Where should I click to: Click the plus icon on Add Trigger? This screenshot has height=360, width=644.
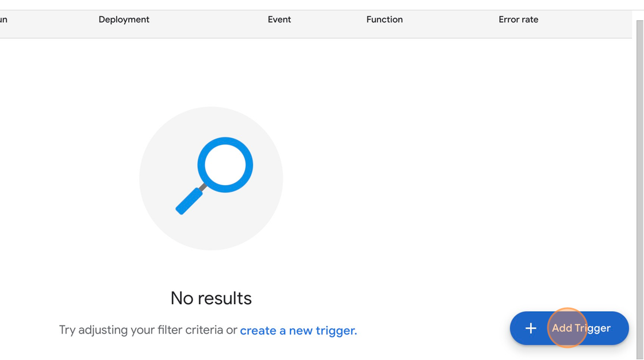click(x=531, y=328)
